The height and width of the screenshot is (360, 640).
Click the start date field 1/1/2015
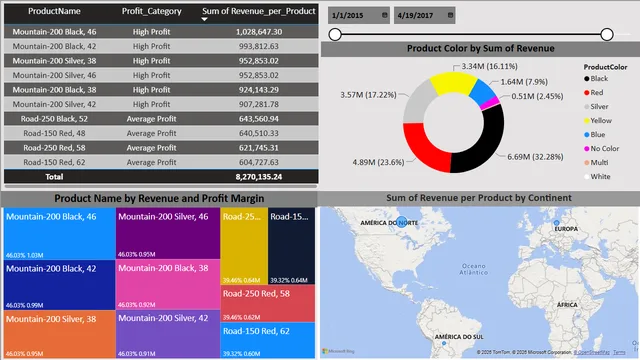pyautogui.click(x=359, y=16)
